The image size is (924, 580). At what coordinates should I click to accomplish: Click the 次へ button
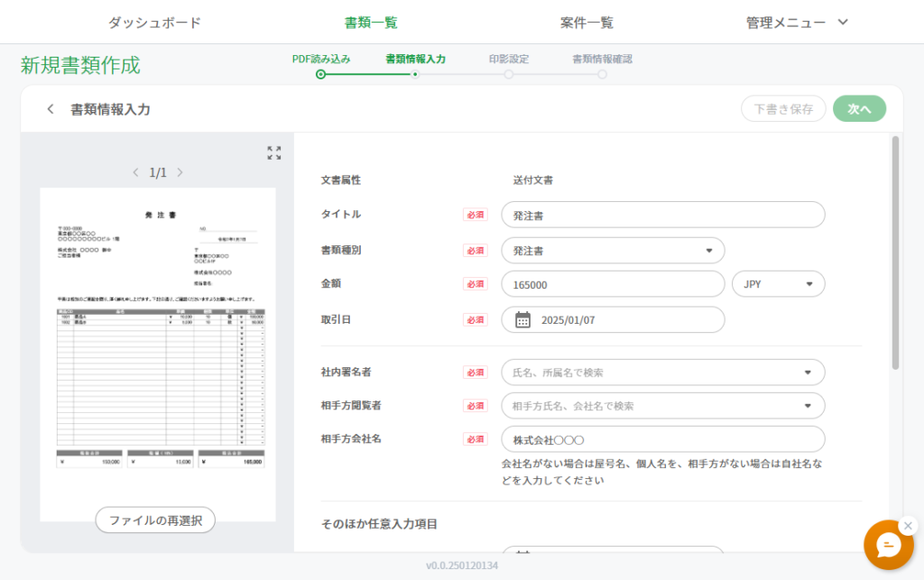click(x=859, y=109)
